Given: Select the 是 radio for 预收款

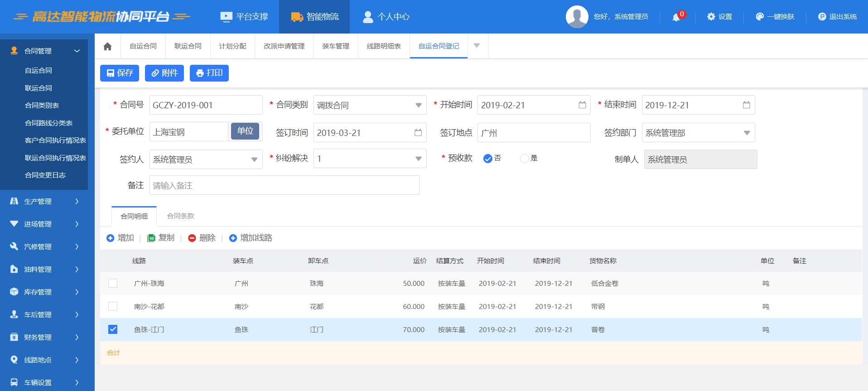Looking at the screenshot, I should 524,159.
